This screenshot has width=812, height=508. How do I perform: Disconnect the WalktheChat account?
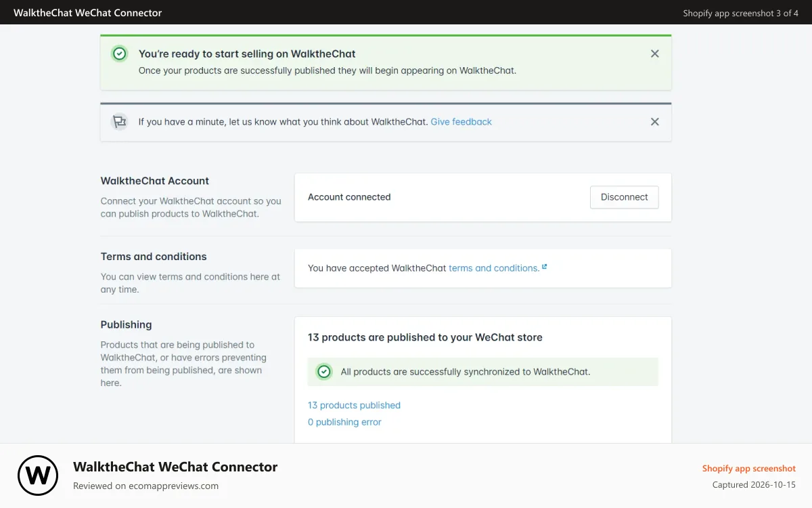click(x=625, y=197)
